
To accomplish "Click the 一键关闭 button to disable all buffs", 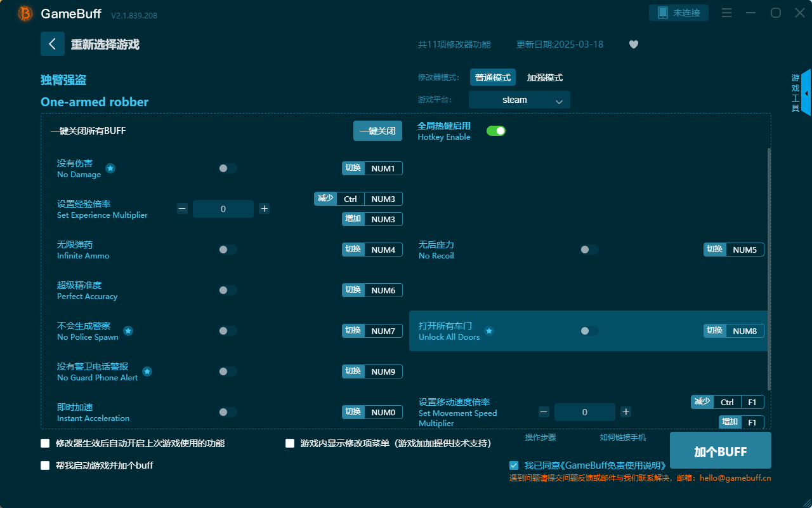I will [377, 130].
